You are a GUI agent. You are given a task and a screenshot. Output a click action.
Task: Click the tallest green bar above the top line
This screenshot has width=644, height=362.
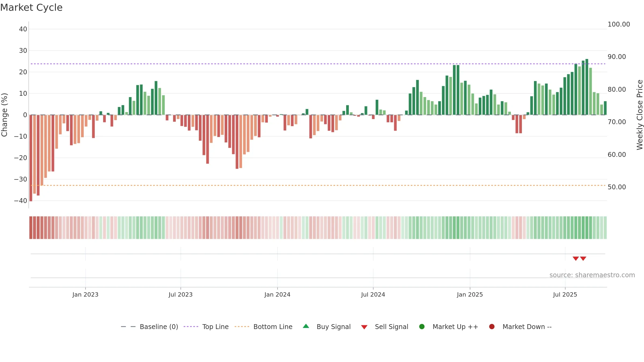(587, 87)
